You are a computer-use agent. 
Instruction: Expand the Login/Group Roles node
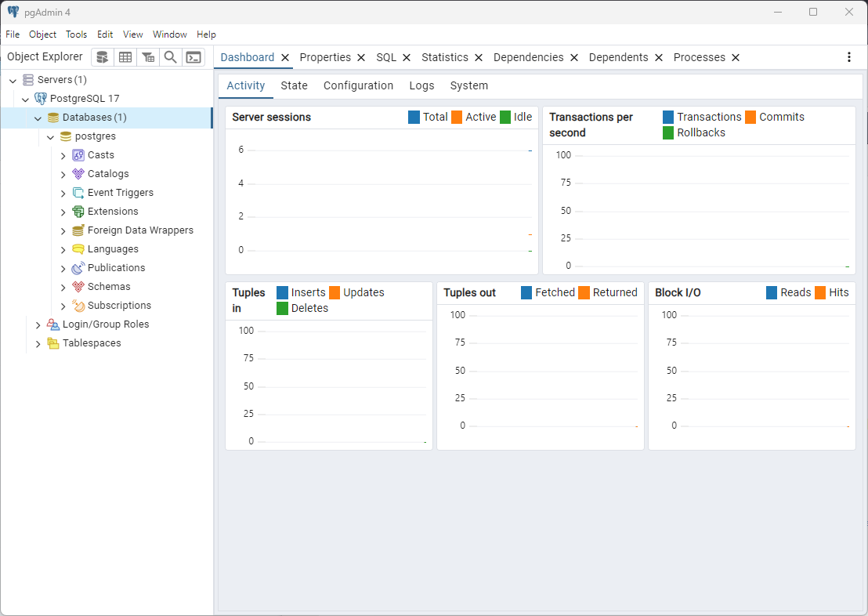point(38,325)
